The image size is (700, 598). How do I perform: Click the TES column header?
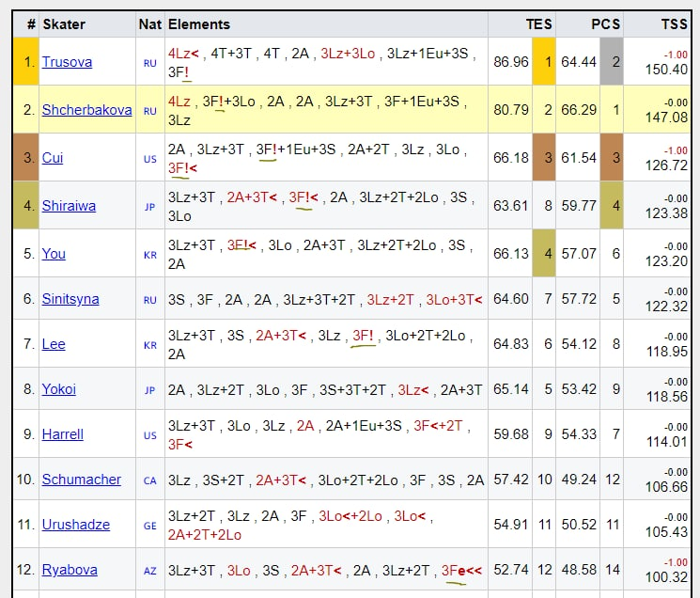coord(538,24)
